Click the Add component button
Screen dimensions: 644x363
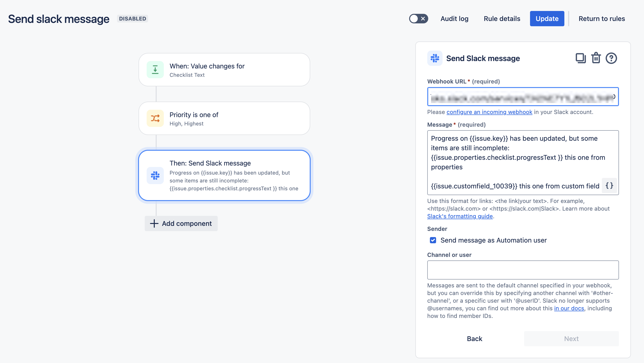tap(181, 223)
